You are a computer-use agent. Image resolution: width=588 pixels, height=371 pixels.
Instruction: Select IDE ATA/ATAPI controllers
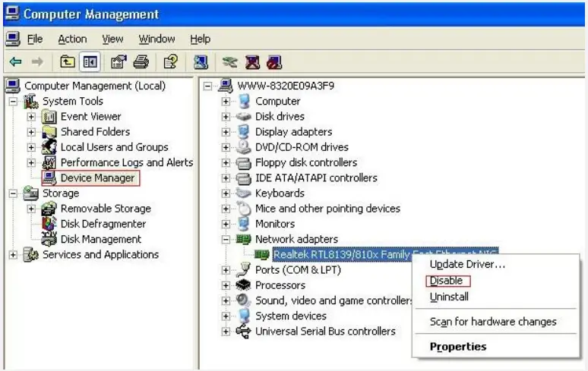click(x=316, y=178)
